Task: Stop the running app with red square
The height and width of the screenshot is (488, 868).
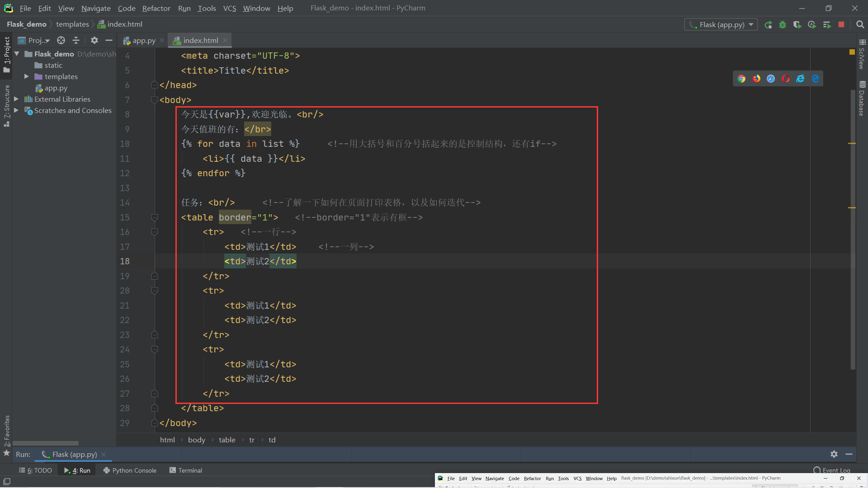Action: coord(841,25)
